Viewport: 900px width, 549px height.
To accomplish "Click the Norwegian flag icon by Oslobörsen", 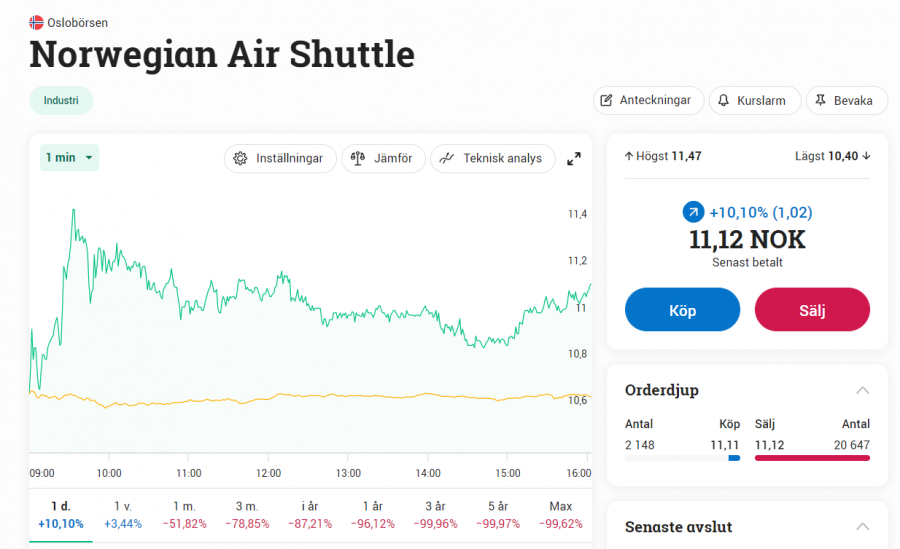I will pos(36,22).
